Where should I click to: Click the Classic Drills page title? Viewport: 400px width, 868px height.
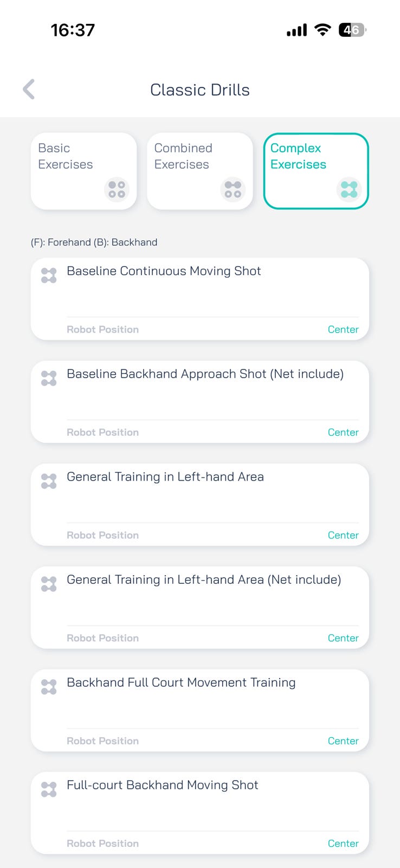pos(200,90)
